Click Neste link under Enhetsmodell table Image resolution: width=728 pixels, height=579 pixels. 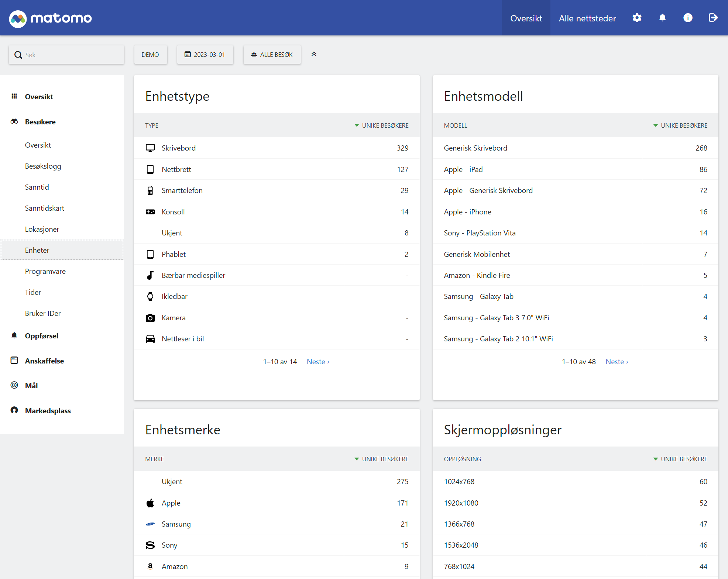coord(617,362)
